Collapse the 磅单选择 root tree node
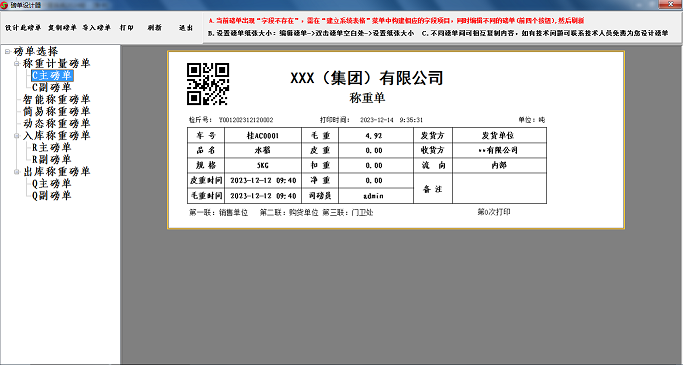This screenshot has width=683, height=365. click(x=7, y=51)
